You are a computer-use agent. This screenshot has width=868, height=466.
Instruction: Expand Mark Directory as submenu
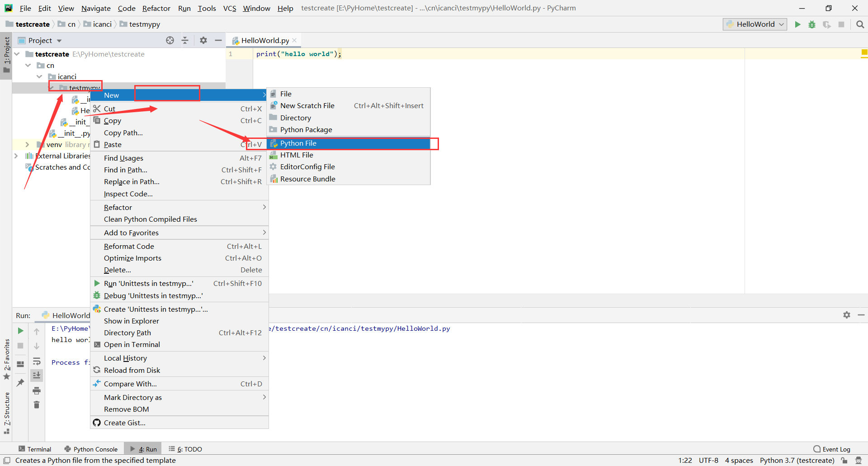point(179,397)
